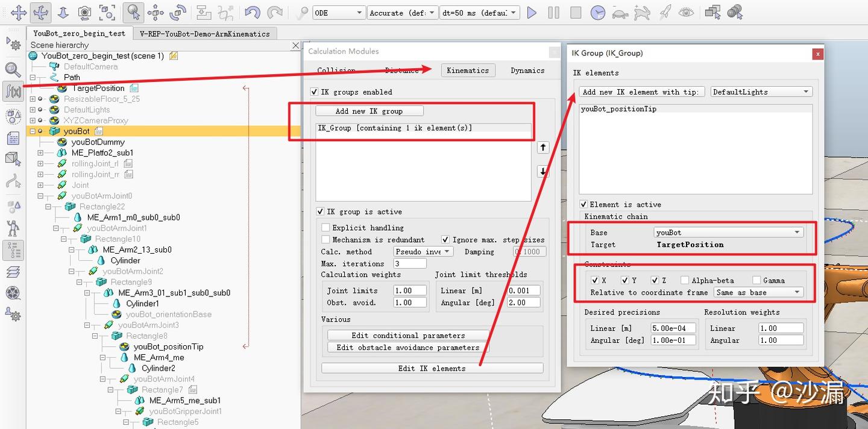Toggle real-time mode clock icon
Screen dimensions: 868x429
pos(597,13)
